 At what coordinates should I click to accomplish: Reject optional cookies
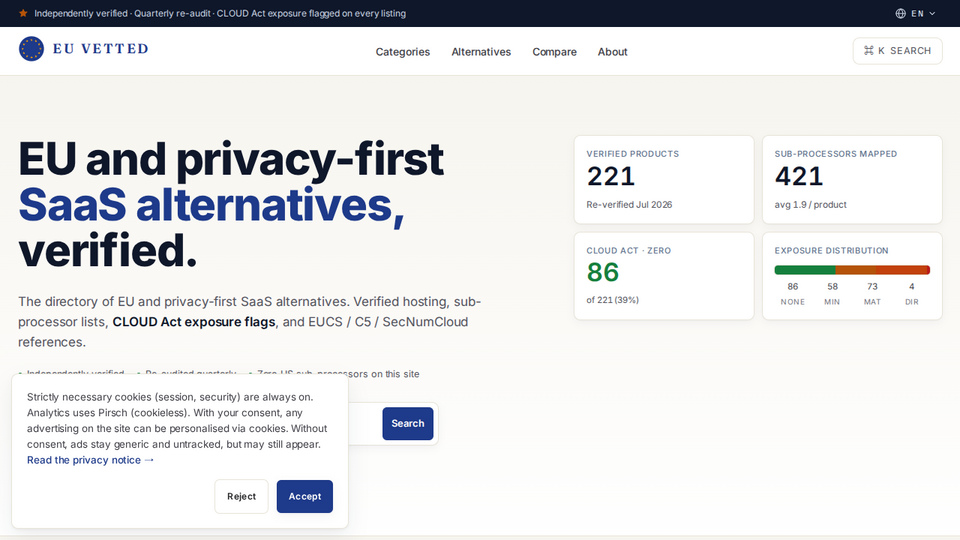(241, 497)
